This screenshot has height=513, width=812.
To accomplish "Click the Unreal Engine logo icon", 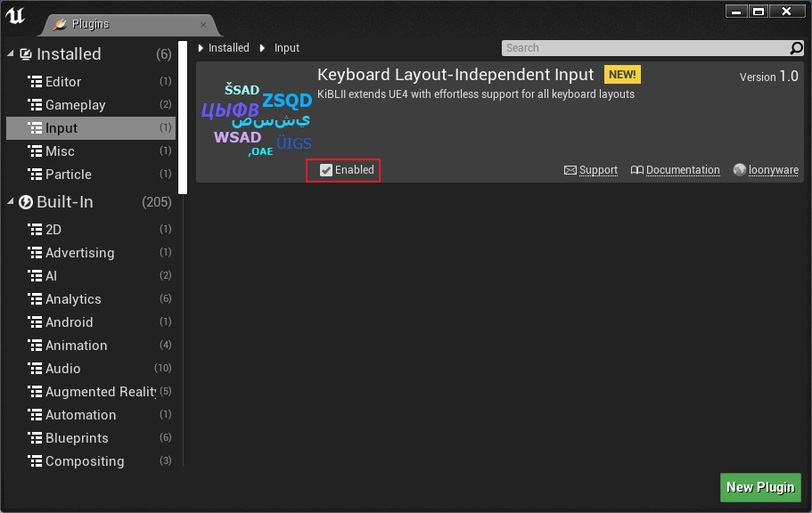I will pyautogui.click(x=15, y=15).
